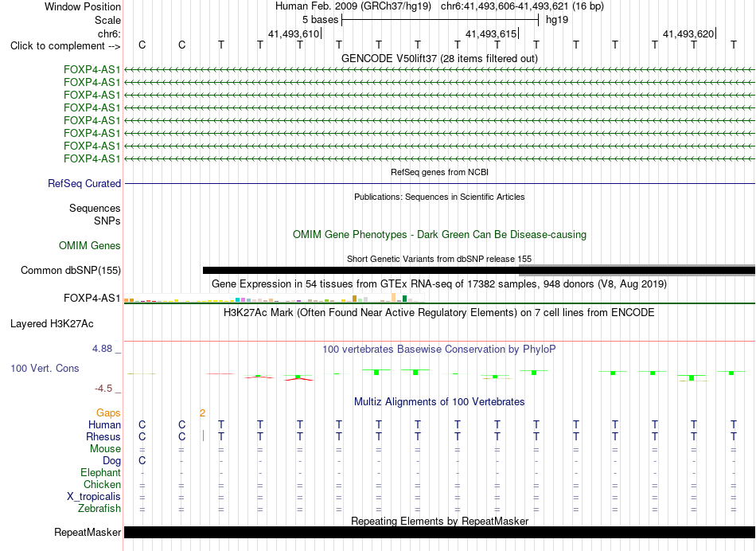Open the H3K27Ac Mark ENCODE track title
Viewport: 756px width, 551px height.
(439, 313)
